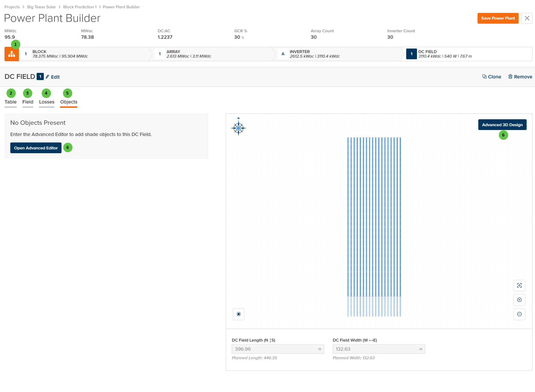
Task: Click 'Planned Width: 132.63' text
Action: click(x=353, y=358)
